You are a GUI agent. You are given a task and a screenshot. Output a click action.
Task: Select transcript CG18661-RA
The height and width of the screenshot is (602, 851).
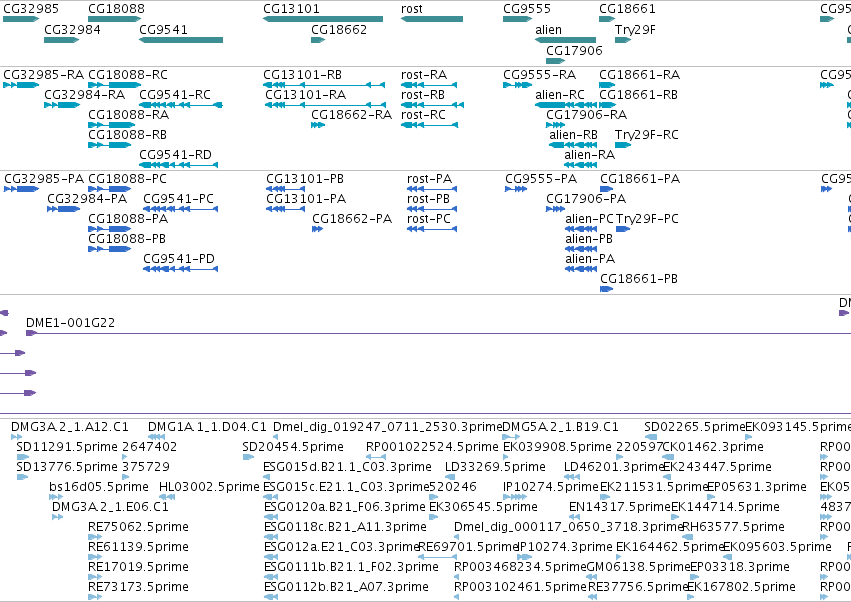pos(639,74)
